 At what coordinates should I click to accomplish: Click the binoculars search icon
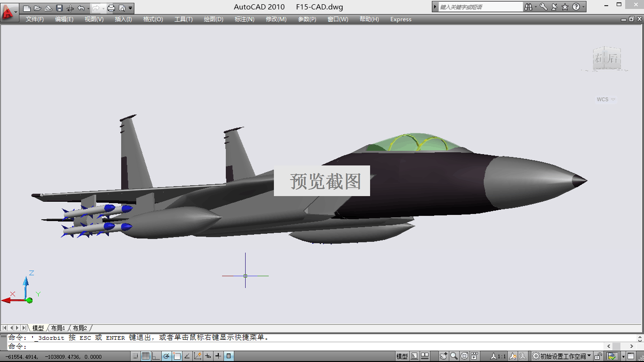tap(528, 7)
